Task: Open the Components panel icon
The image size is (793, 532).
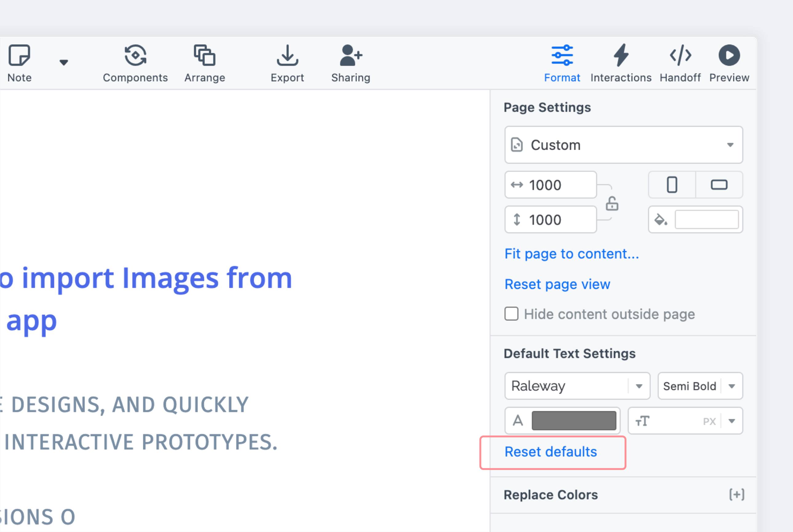Action: click(135, 55)
